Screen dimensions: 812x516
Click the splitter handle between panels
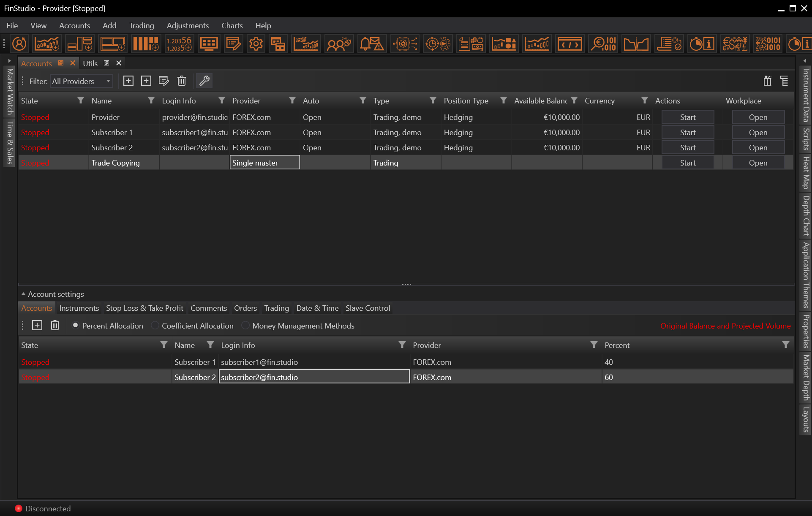click(406, 285)
